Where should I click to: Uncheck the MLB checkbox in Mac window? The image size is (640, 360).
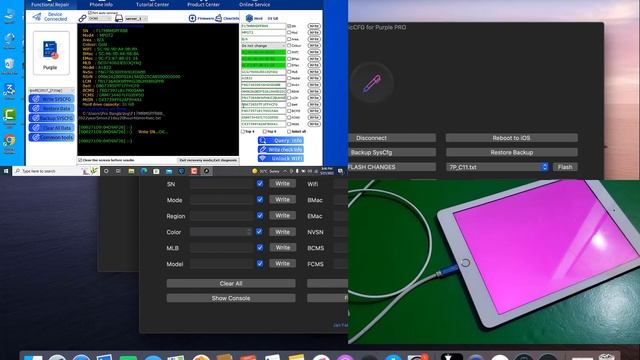pyautogui.click(x=260, y=247)
